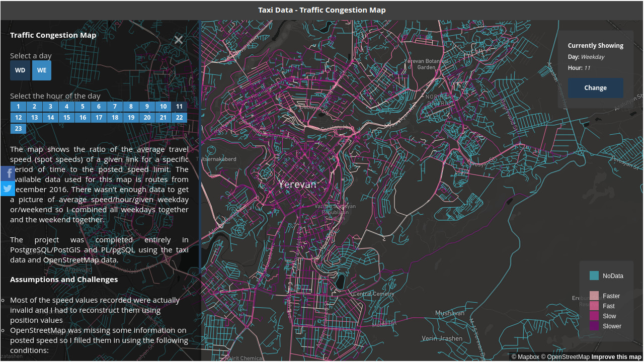Select hour 17 of the day

coord(99,118)
